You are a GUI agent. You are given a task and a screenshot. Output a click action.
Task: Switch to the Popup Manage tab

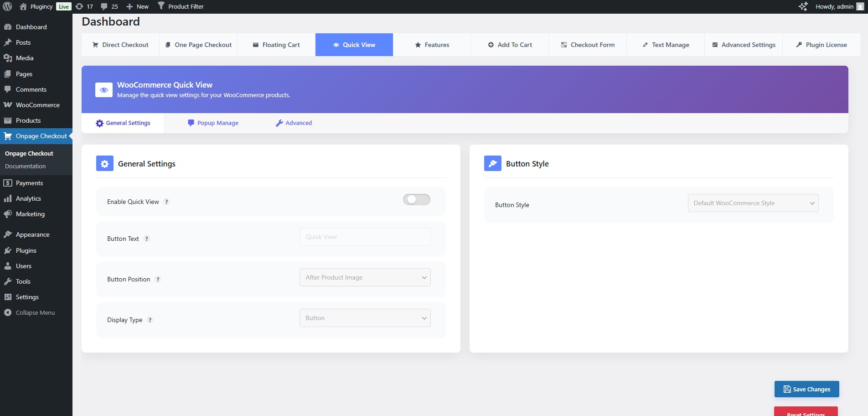213,123
